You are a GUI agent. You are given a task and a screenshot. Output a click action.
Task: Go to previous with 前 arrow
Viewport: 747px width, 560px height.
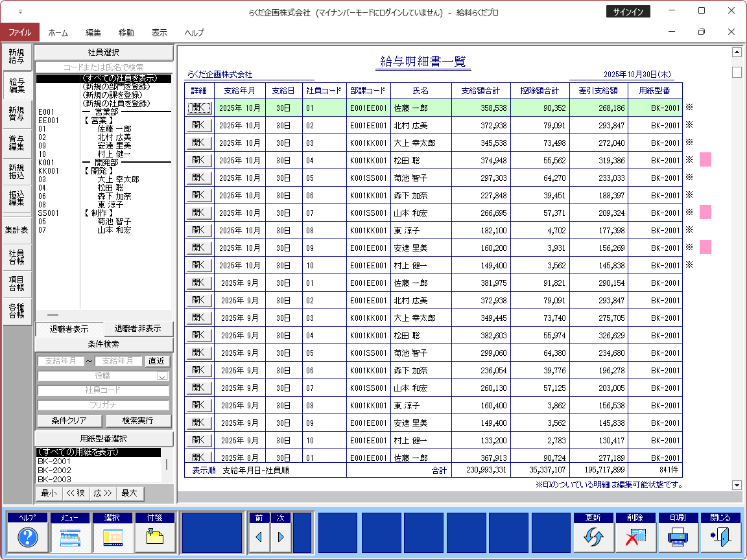[x=259, y=537]
